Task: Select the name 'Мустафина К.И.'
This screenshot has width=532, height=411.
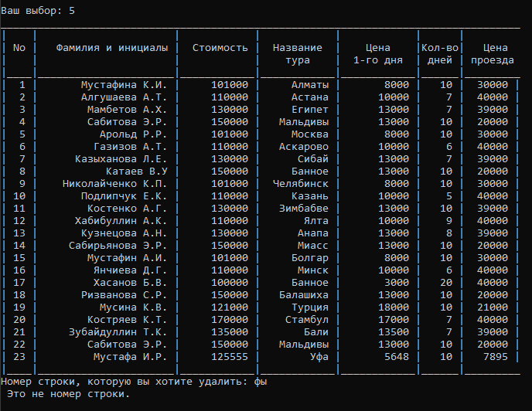Action: click(x=124, y=85)
